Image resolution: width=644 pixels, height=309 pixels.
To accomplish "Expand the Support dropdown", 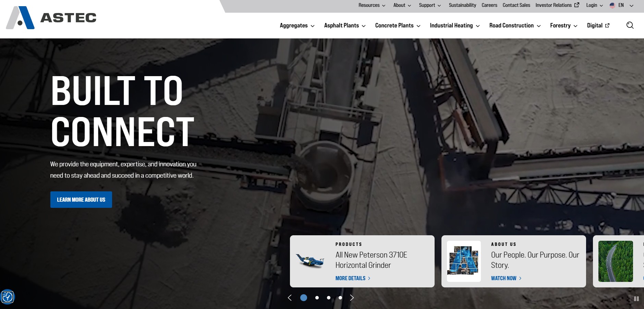I will pyautogui.click(x=430, y=5).
